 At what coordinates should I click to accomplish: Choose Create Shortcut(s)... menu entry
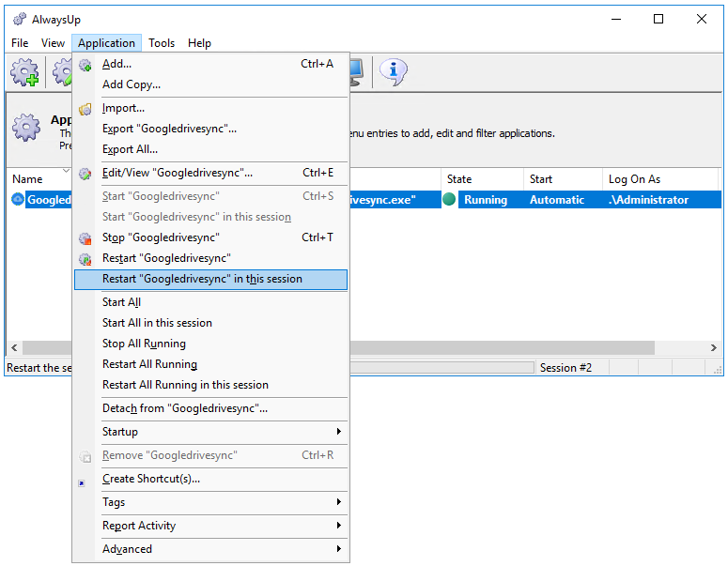(210, 479)
